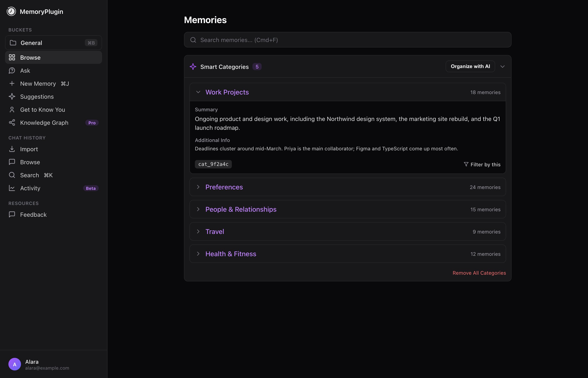Collapse the Smart Categories panel chevron

pos(502,67)
